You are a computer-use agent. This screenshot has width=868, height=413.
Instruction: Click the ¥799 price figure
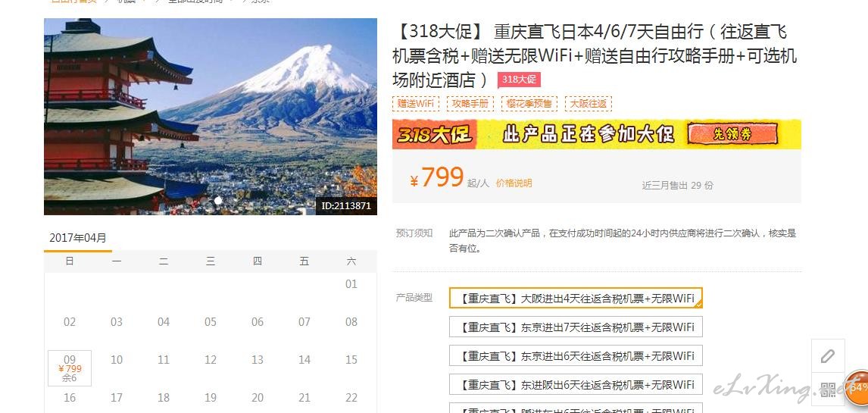437,178
